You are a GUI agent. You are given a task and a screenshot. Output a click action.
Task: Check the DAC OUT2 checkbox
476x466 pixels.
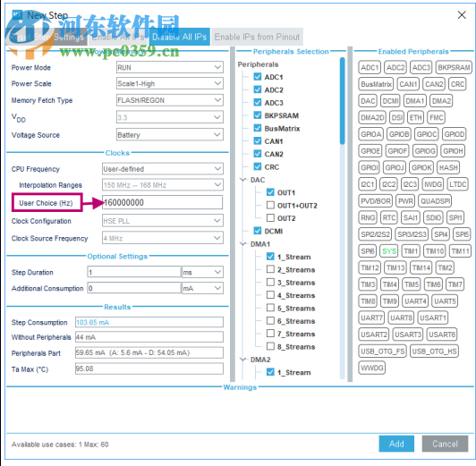pos(270,218)
